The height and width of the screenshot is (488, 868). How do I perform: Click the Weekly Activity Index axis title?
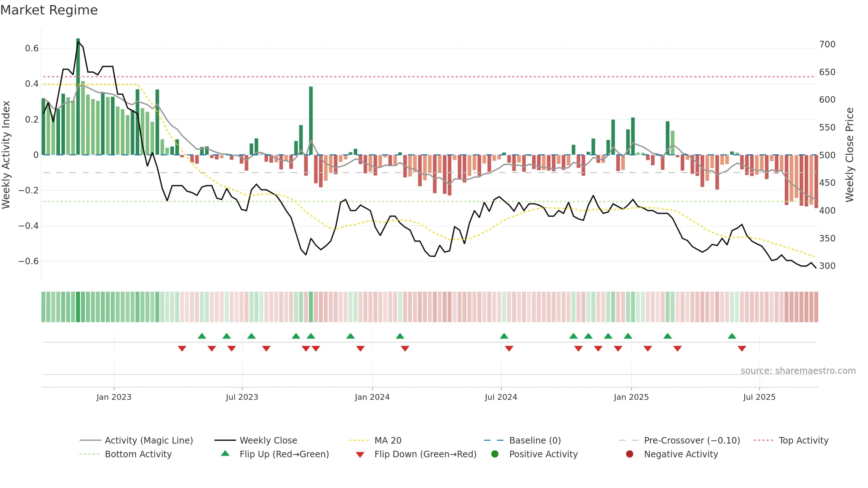click(x=6, y=155)
